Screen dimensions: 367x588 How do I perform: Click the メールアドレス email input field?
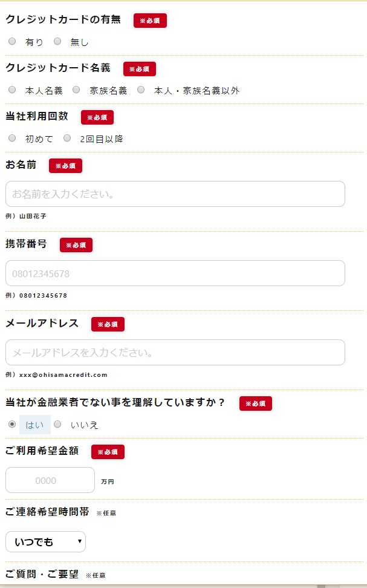[175, 353]
